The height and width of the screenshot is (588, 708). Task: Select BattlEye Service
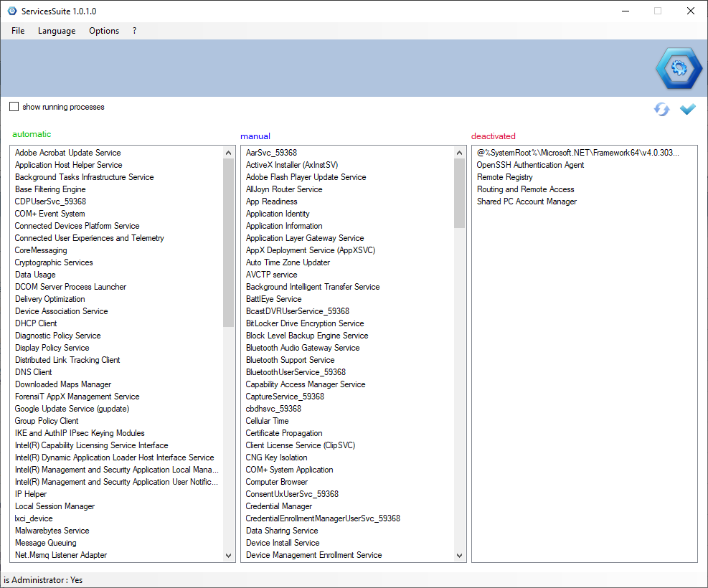(x=273, y=299)
